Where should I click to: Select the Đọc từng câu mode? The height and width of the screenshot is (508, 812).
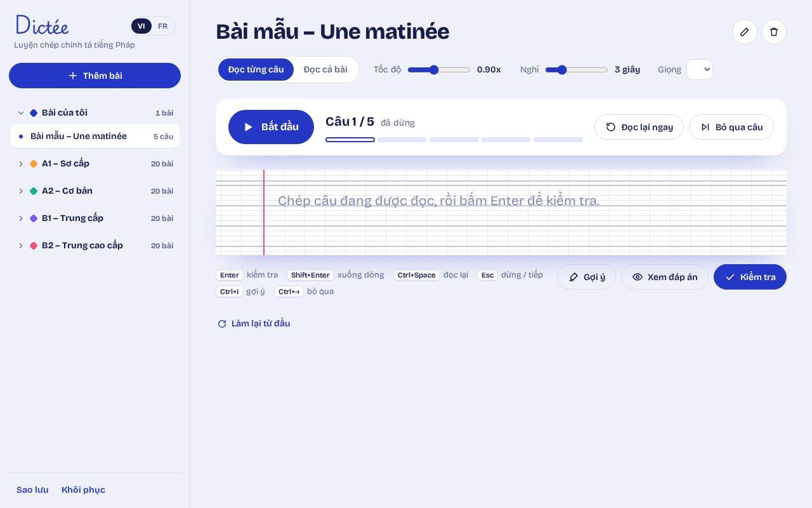tap(256, 69)
